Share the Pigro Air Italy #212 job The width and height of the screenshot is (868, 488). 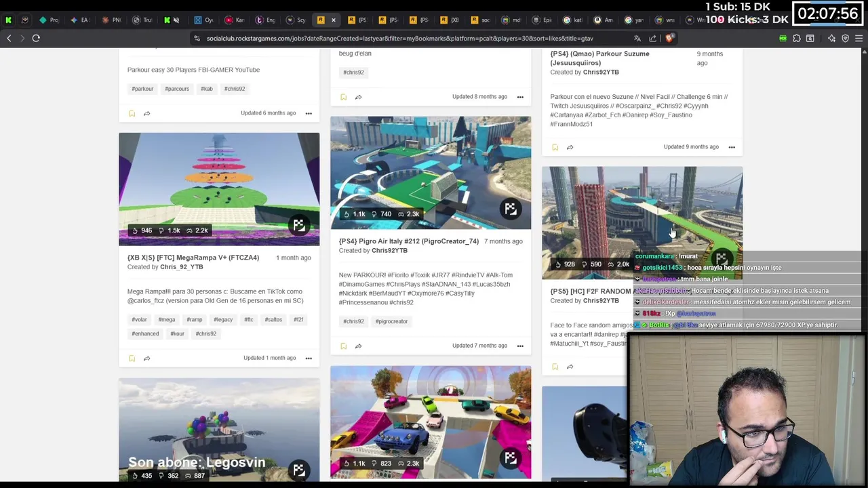click(358, 346)
